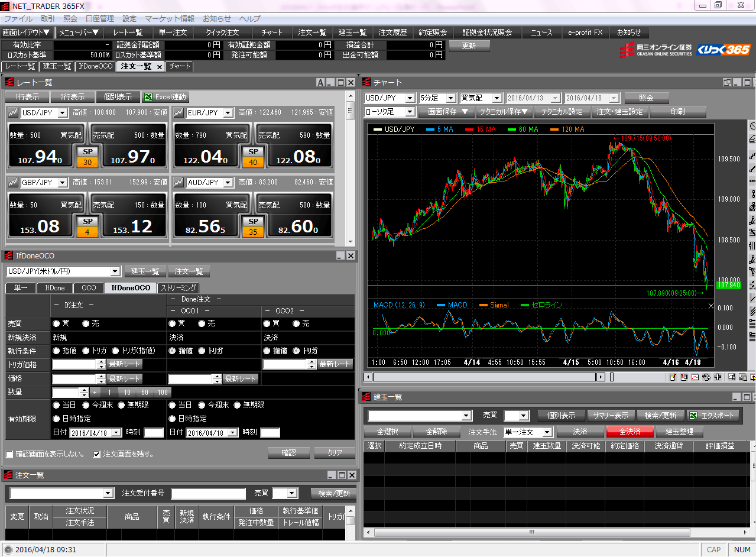This screenshot has height=557, width=756.
Task: Open the 口座管理 menu
Action: point(99,19)
